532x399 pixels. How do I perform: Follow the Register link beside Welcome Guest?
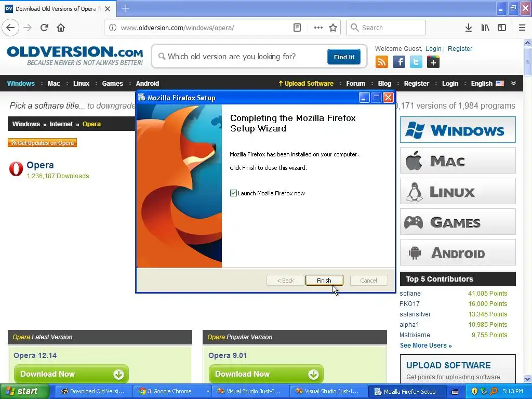(x=460, y=48)
